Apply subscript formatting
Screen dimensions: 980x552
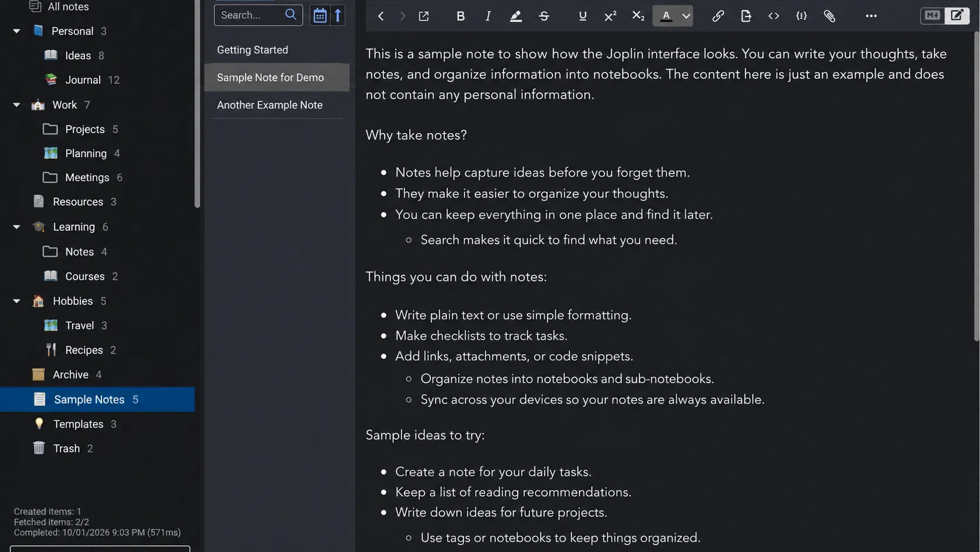point(638,16)
